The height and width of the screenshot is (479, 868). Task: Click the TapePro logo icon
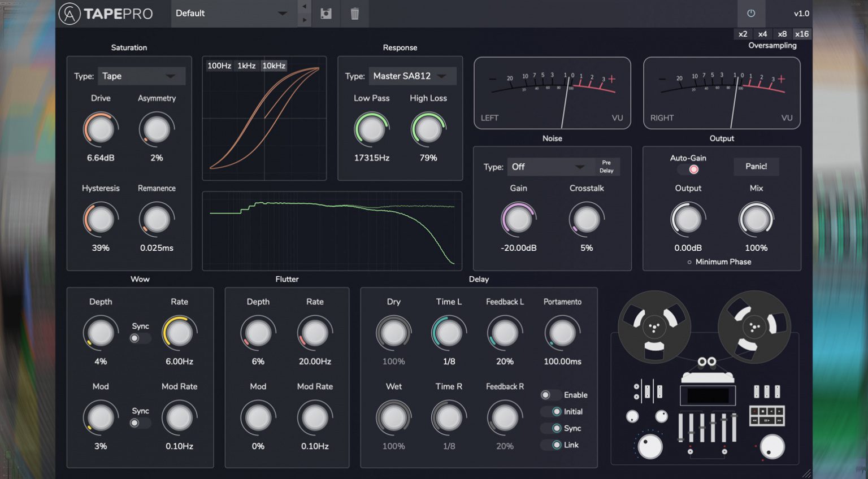pos(70,14)
